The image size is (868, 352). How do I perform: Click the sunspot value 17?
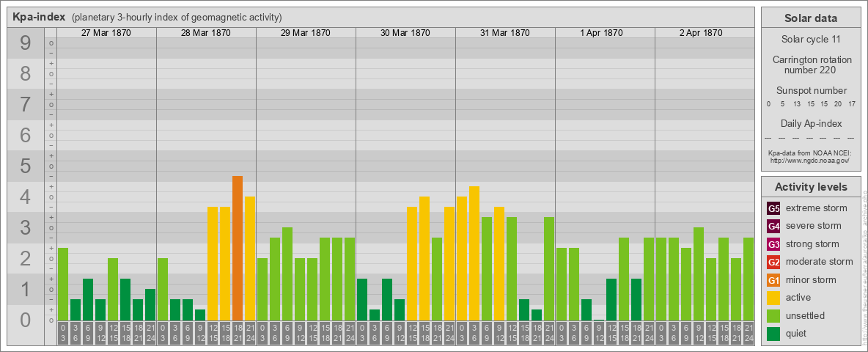tap(853, 104)
